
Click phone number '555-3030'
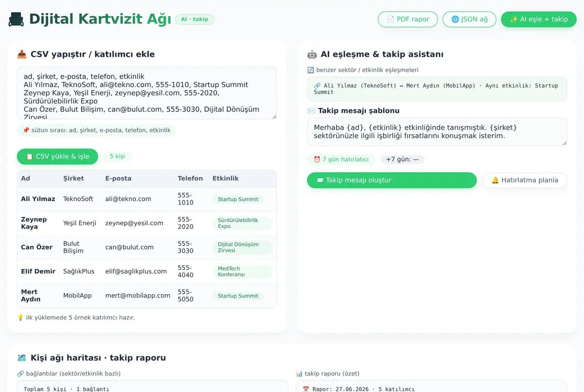coord(185,247)
